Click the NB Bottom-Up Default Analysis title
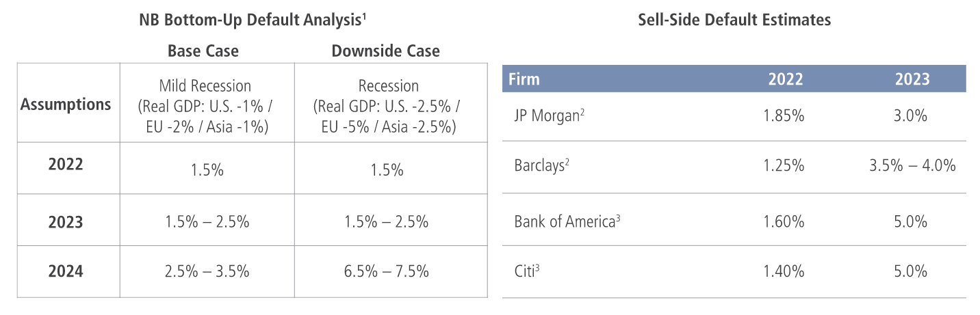Viewport: 980px width, 315px height. [x=250, y=20]
